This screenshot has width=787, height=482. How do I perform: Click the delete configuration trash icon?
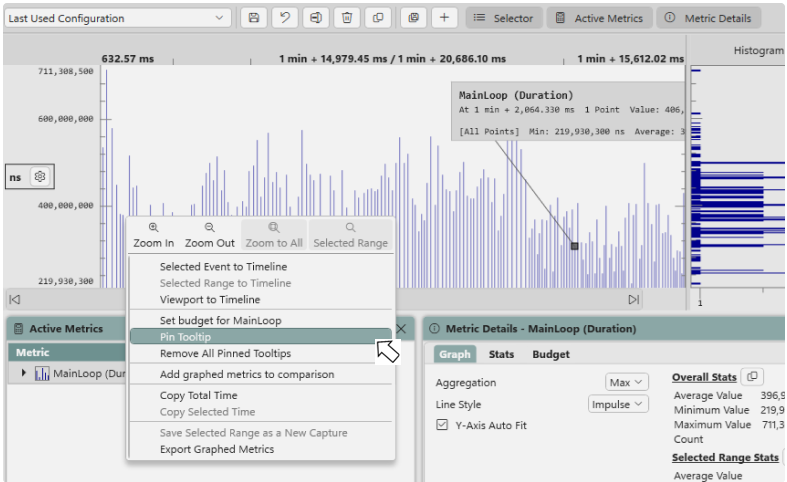click(x=347, y=18)
